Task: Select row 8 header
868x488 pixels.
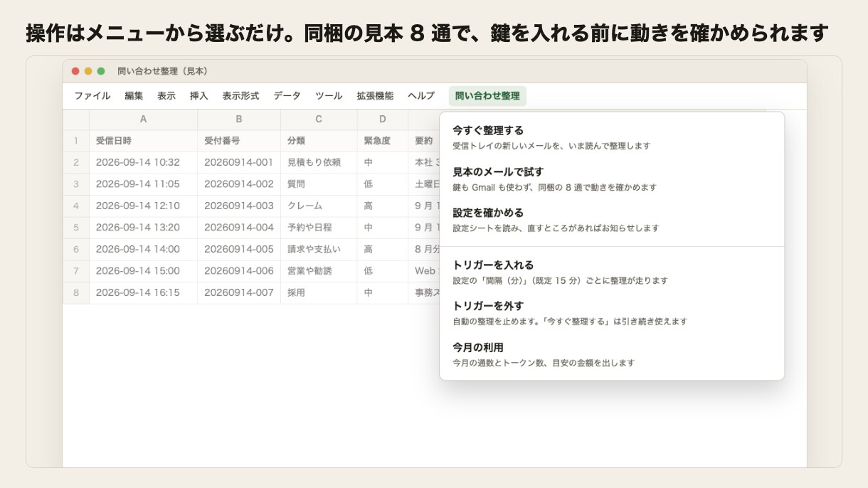Action: 76,292
